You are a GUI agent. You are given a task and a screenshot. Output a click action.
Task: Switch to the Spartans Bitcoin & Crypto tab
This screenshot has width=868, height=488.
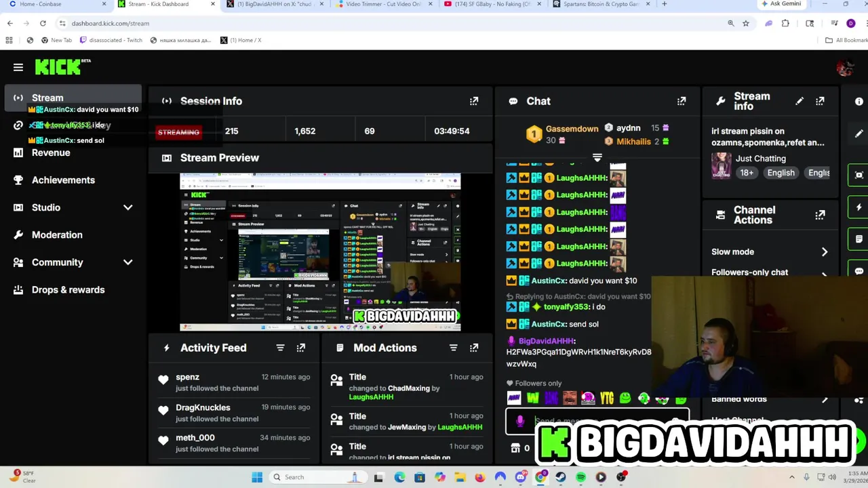(602, 4)
